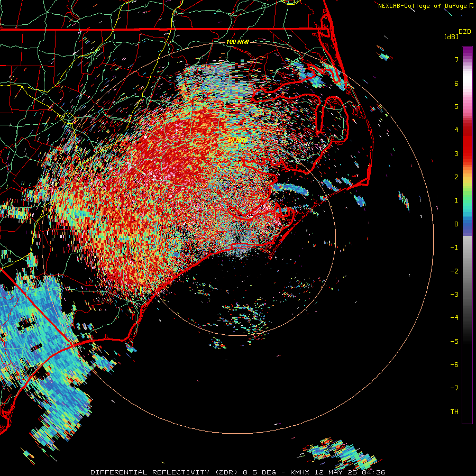Click the 12 MAY 25 date text
Screen dimensions: 476x476
(337, 472)
